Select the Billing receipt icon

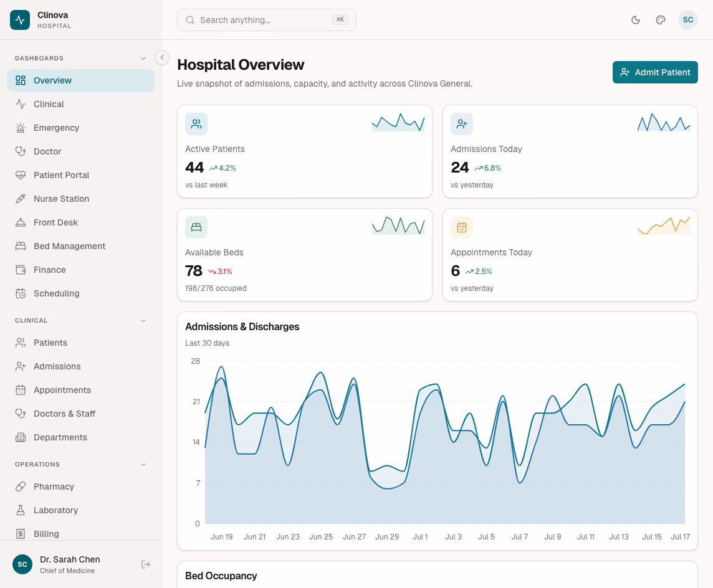coord(21,533)
